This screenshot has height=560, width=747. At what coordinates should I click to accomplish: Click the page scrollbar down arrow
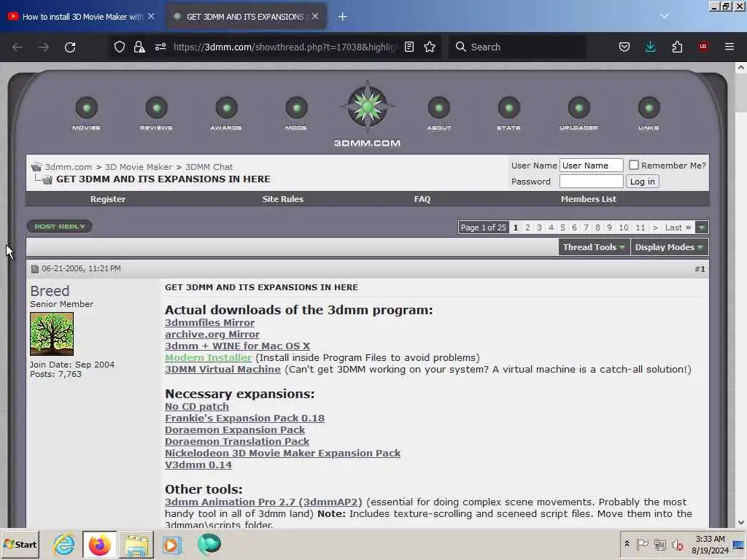(741, 522)
